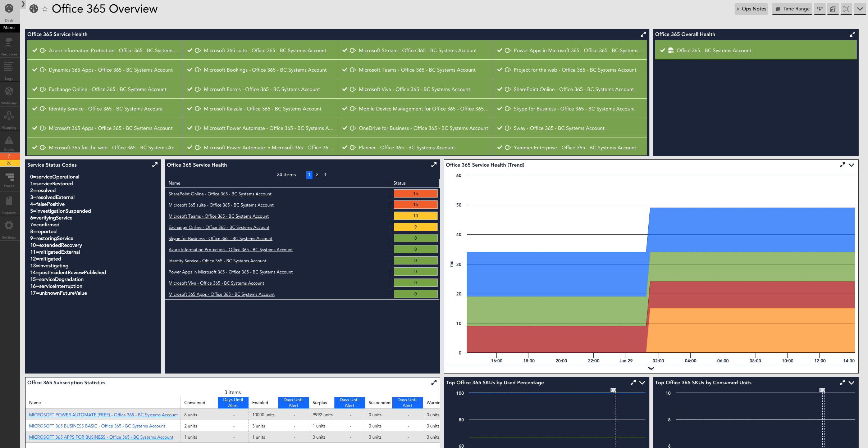The image size is (868, 448).
Task: Expand the Ops Notes panel
Action: (751, 9)
